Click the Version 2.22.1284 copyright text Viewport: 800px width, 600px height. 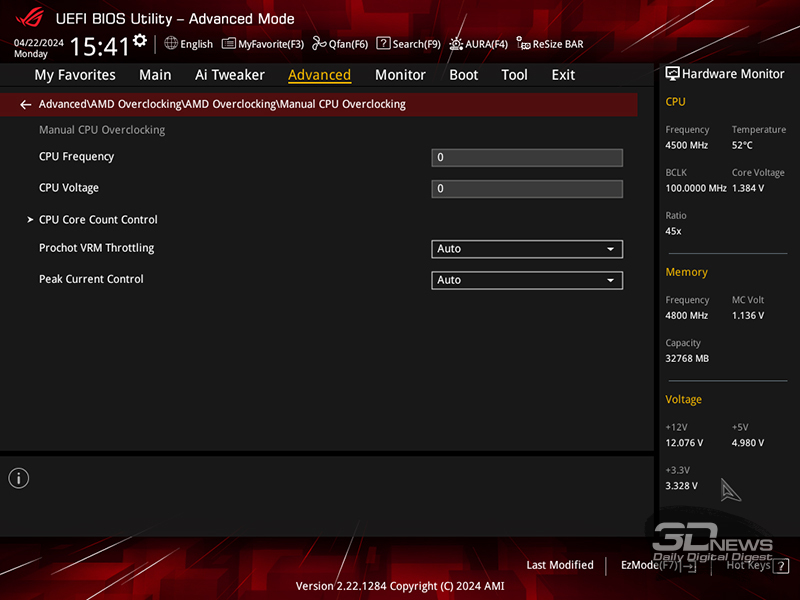click(x=400, y=586)
